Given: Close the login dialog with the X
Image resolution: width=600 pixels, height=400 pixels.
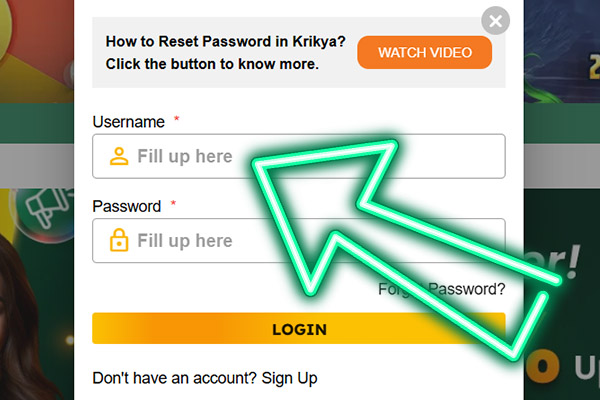Looking at the screenshot, I should [495, 20].
